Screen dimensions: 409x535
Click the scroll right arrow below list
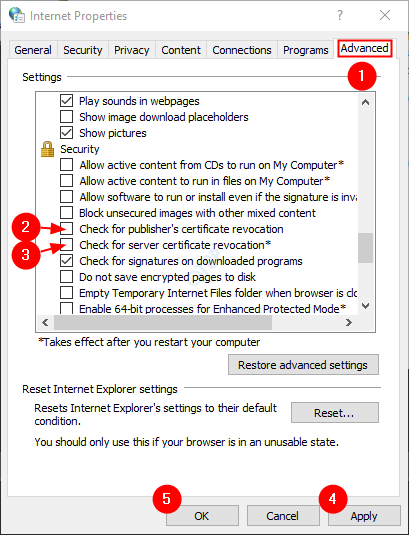coord(349,322)
